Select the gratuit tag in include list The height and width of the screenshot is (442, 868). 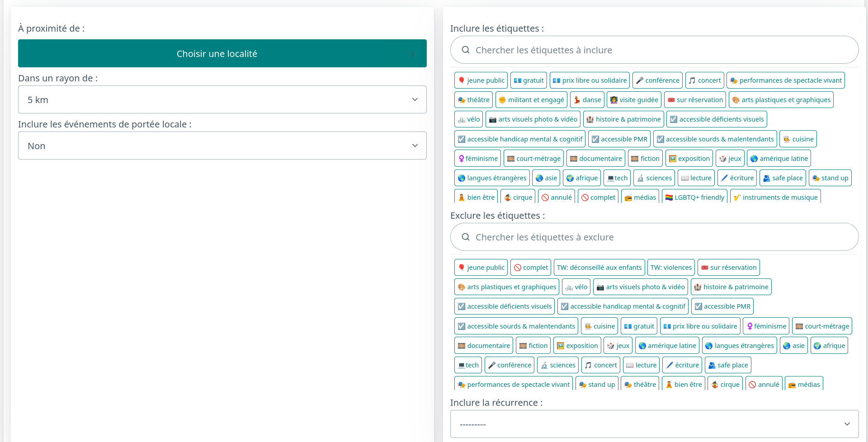click(528, 80)
